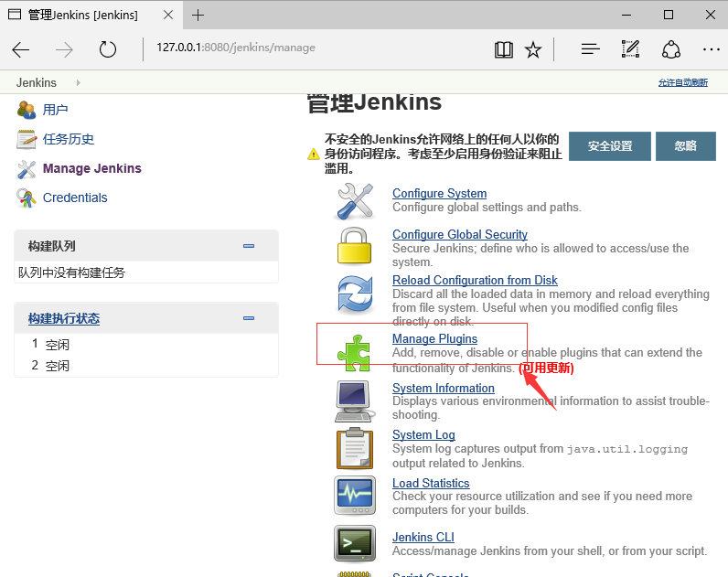
Task: Click the browser Forward arrow
Action: tap(64, 49)
